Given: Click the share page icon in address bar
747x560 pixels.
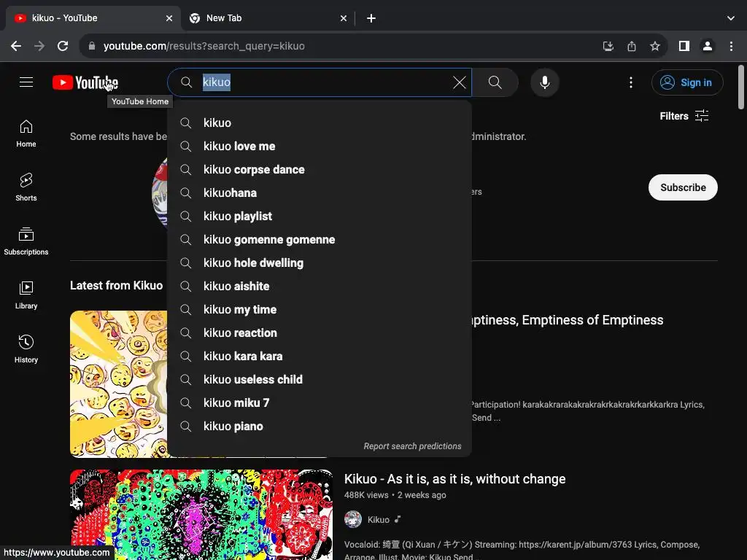Looking at the screenshot, I should tap(632, 46).
